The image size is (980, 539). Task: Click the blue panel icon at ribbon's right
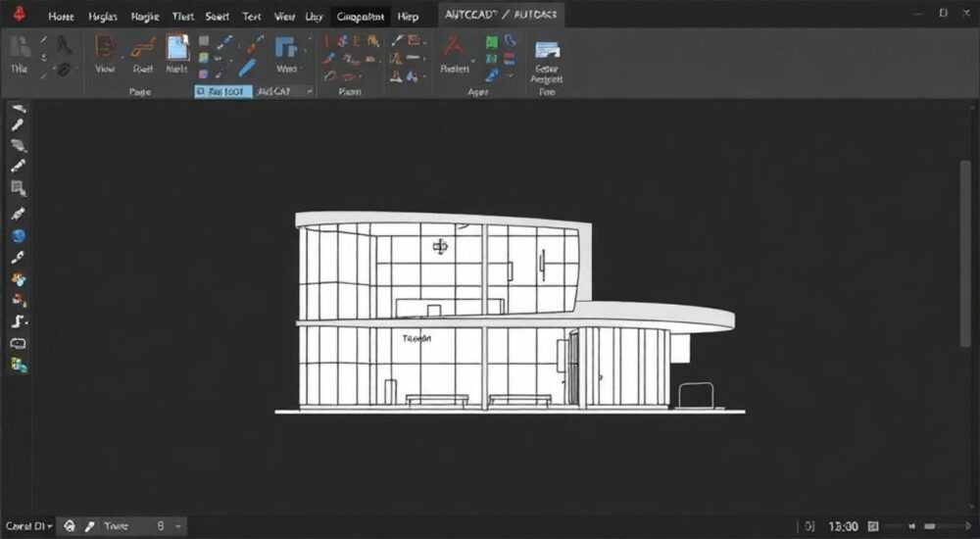coord(547,49)
